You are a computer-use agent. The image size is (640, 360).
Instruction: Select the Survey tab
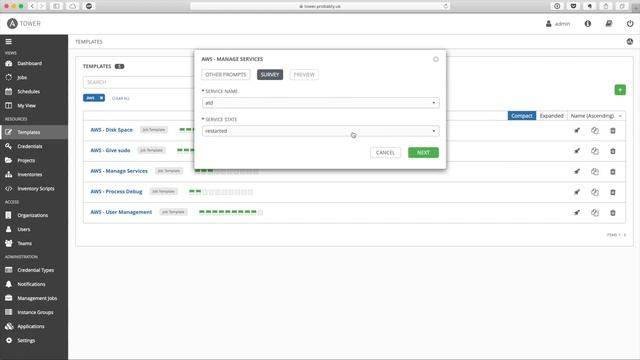(x=270, y=75)
